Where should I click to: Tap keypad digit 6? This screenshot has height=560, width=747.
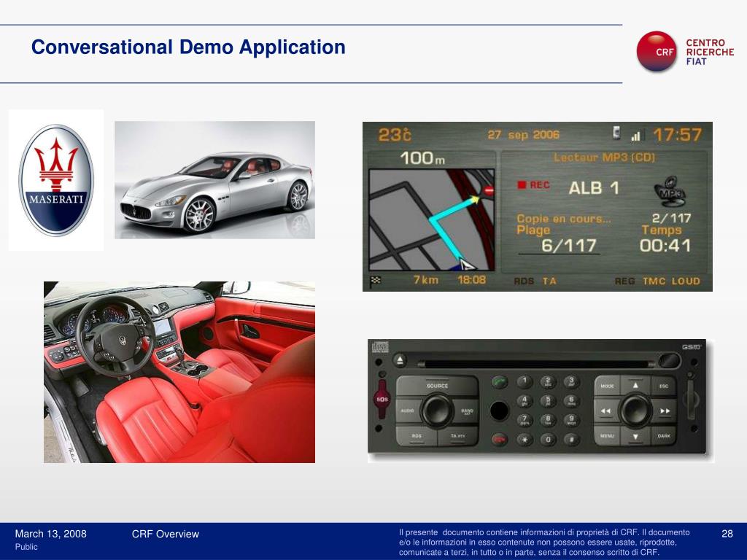(x=571, y=400)
